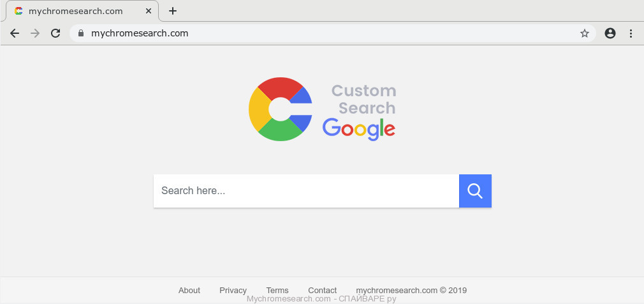Click the 'Search here...' input field

click(x=306, y=191)
